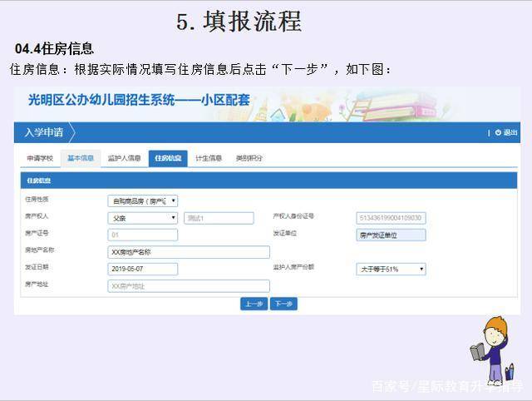Click the 退出 logout power icon
The image size is (532, 401).
(x=498, y=132)
